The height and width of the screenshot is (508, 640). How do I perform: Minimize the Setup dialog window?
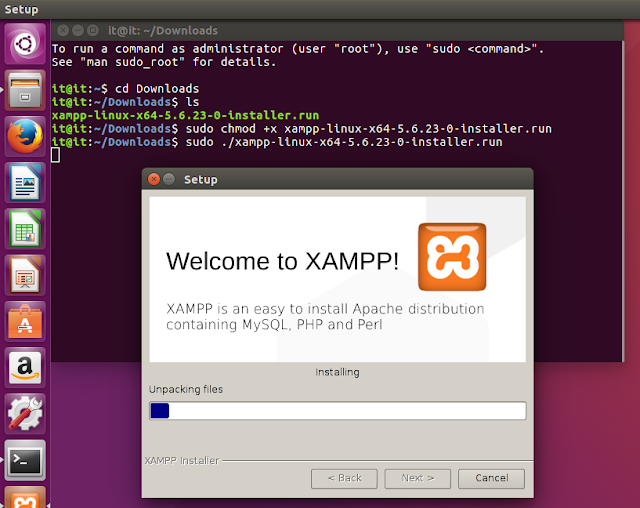point(169,179)
